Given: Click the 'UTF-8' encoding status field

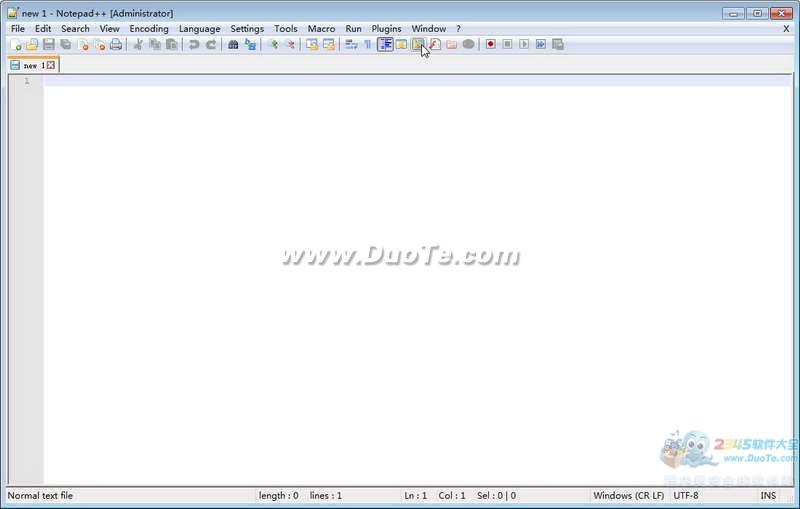Looking at the screenshot, I should (x=686, y=496).
